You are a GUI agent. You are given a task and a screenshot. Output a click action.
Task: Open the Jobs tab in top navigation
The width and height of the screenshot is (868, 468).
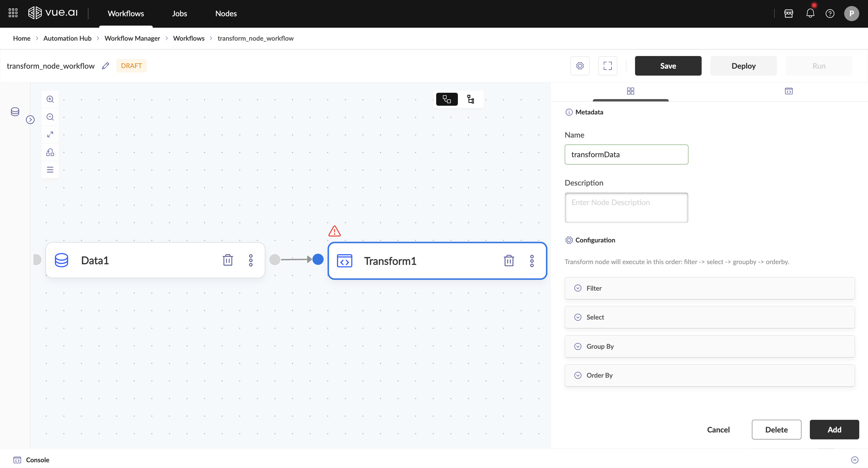179,14
